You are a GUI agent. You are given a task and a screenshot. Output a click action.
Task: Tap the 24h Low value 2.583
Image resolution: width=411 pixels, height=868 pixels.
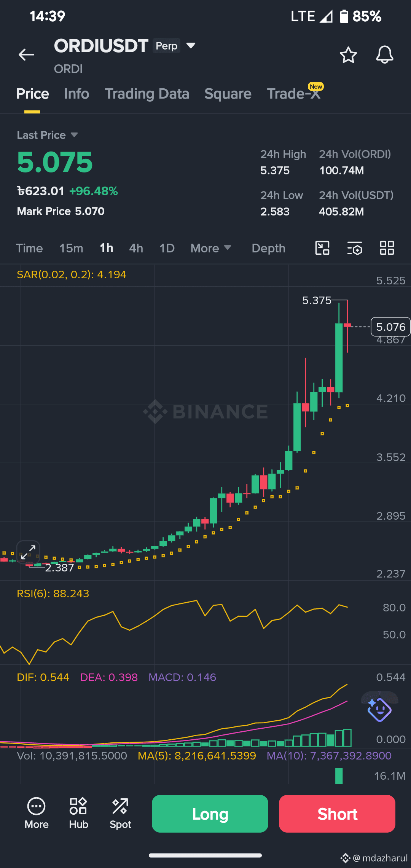coord(275,212)
